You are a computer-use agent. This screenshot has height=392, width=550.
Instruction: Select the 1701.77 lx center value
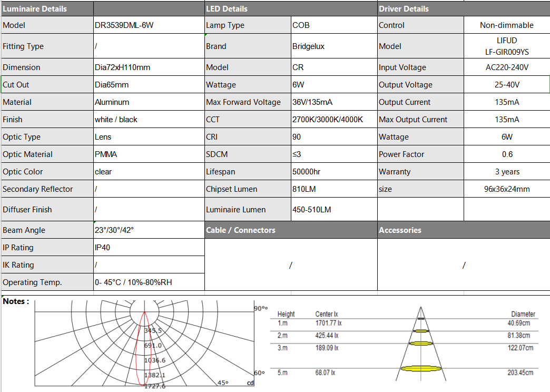pos(328,323)
